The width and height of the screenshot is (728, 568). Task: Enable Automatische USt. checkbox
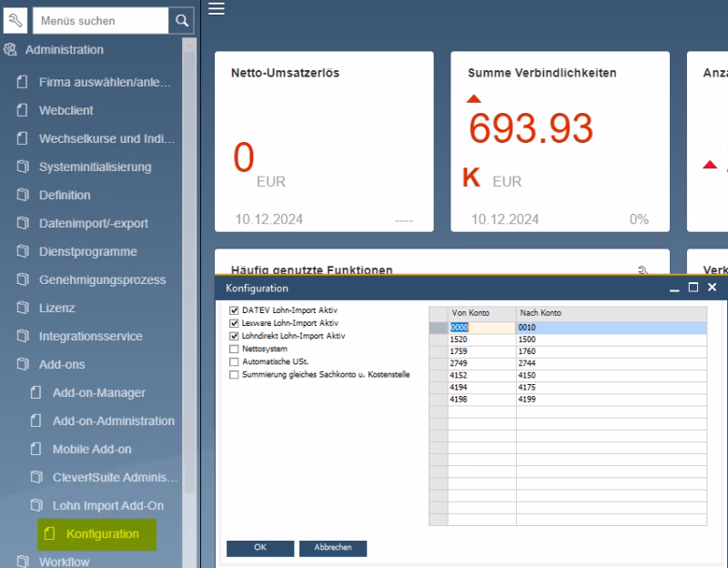(x=234, y=361)
